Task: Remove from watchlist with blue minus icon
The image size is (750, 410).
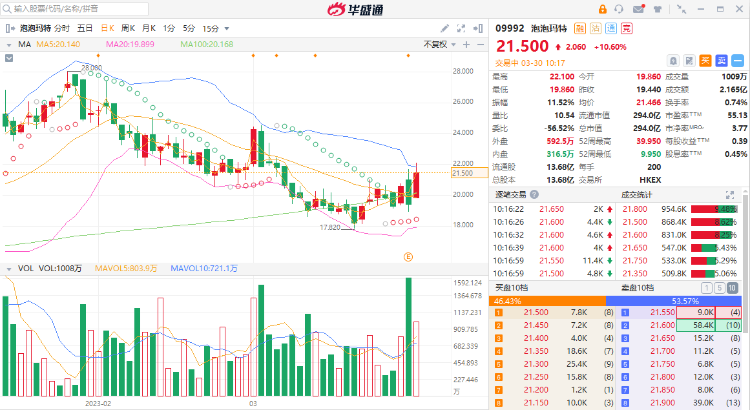Action: point(738,61)
